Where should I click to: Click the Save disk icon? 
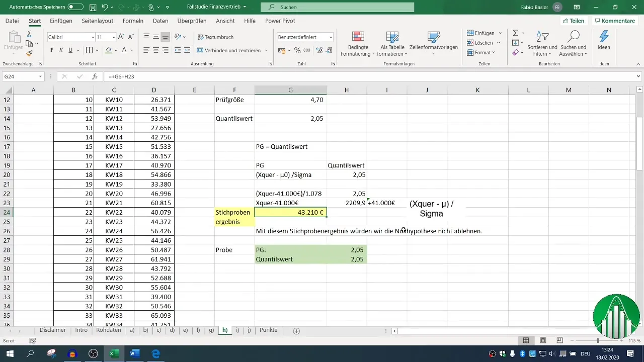pos(93,8)
